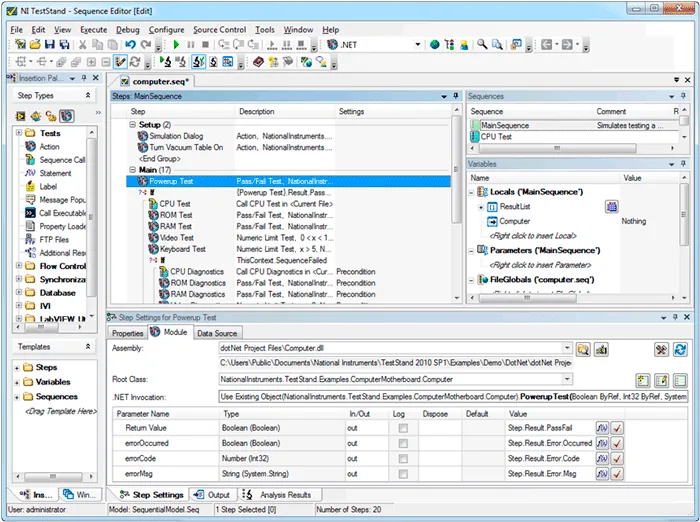This screenshot has height=522, width=700.
Task: Click the Cut scissors icon
Action: coord(83,45)
